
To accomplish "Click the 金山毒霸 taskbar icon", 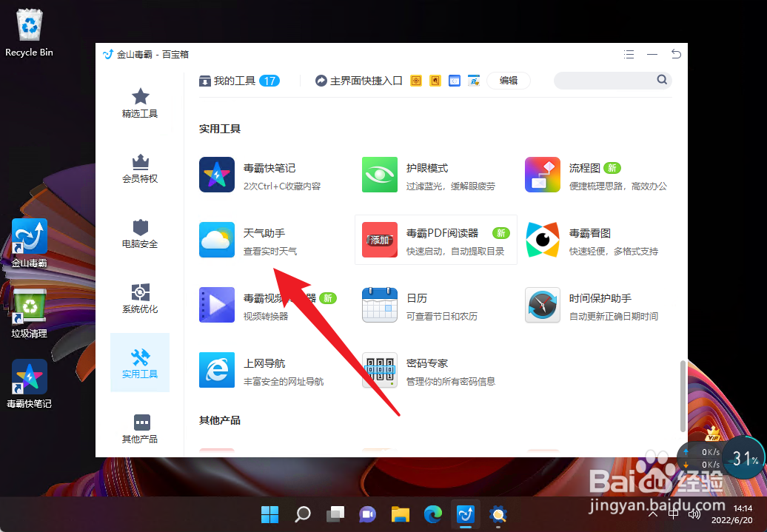I will [x=465, y=514].
